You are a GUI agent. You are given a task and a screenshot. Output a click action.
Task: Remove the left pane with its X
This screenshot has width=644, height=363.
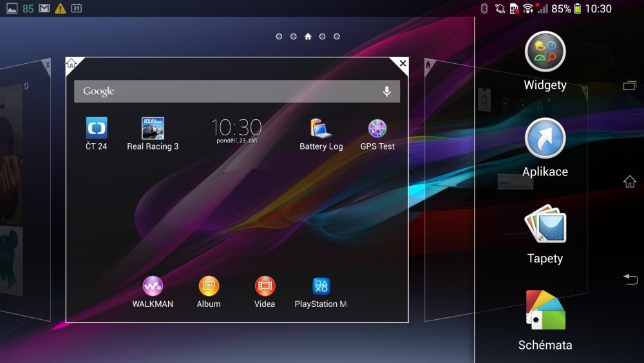tap(47, 65)
